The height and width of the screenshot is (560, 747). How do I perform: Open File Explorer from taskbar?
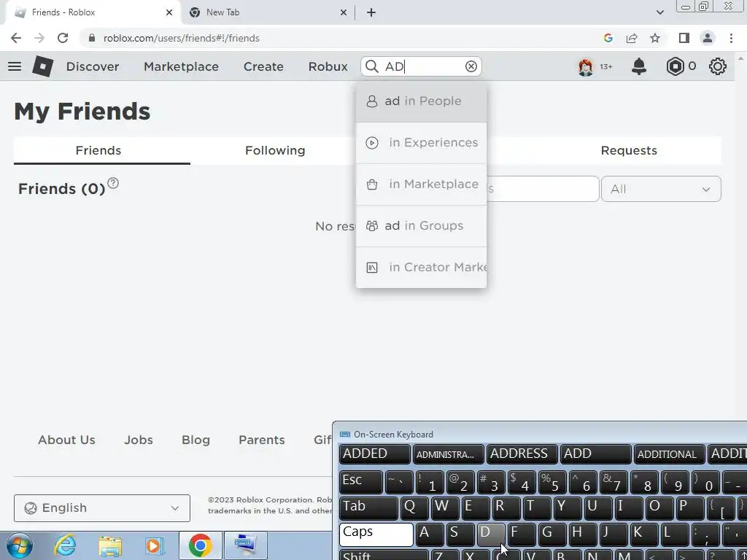(x=110, y=545)
